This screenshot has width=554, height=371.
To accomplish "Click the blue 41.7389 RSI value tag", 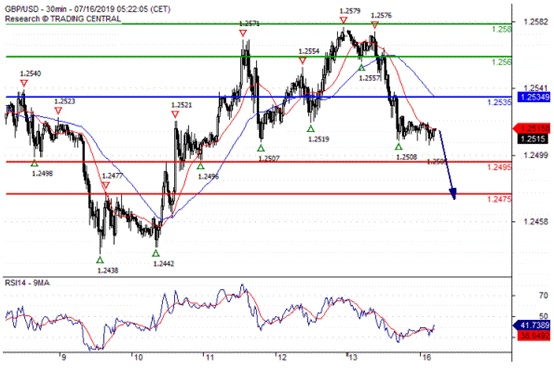I will coord(532,325).
